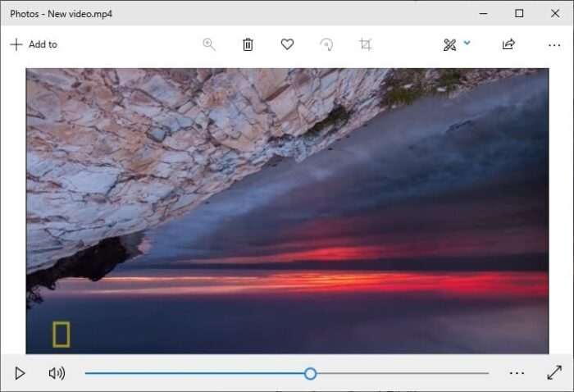Image resolution: width=574 pixels, height=392 pixels.
Task: Open the top toolbar more options ellipsis
Action: pyautogui.click(x=554, y=45)
